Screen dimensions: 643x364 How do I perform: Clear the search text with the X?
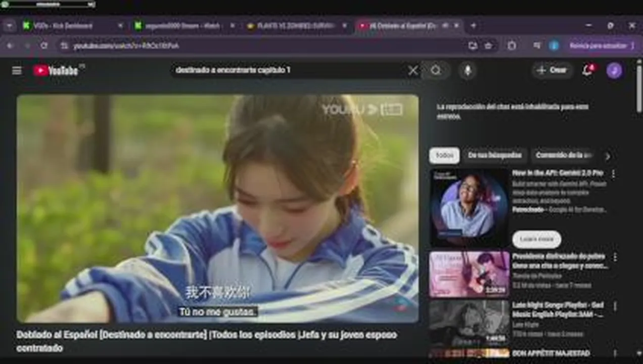click(x=413, y=70)
